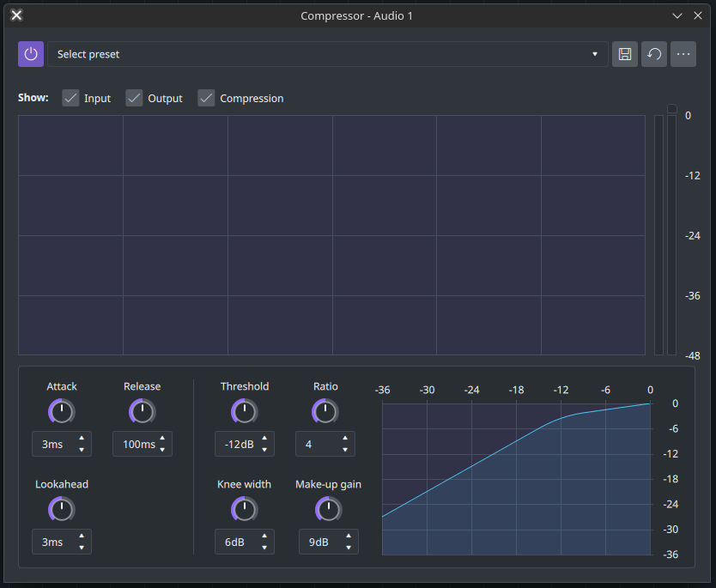Viewport: 716px width, 588px height.
Task: Decrease the Attack value with down arrow
Action: tap(82, 450)
